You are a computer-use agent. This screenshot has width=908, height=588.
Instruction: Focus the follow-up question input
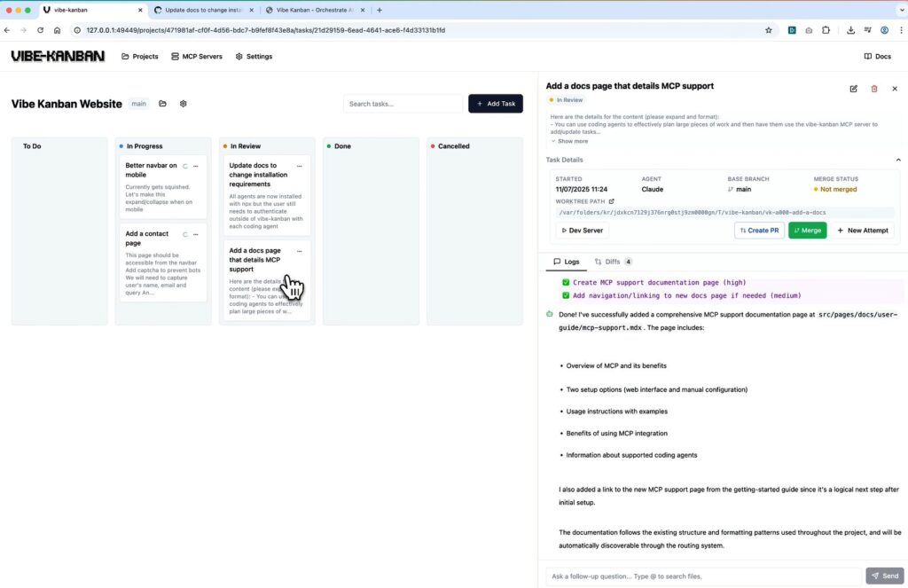(x=703, y=576)
